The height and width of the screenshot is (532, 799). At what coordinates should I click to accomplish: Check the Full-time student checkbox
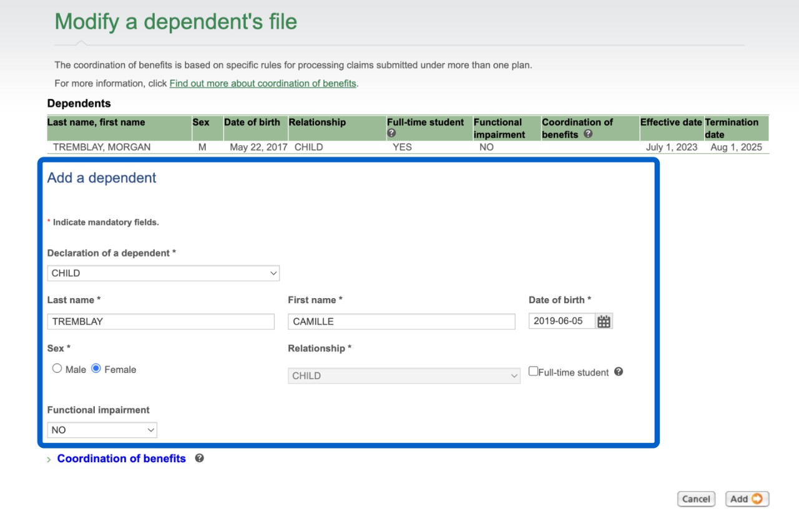533,371
